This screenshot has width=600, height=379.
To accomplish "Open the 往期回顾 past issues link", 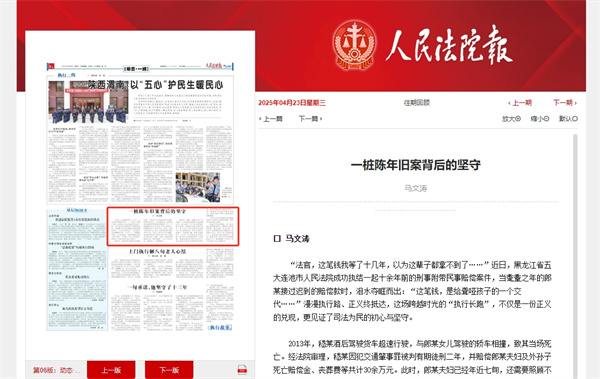I will coord(417,103).
